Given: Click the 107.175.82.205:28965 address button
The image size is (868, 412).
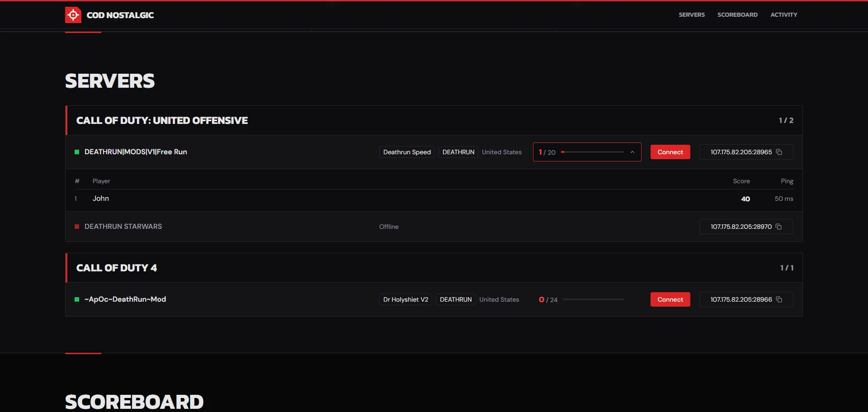Looking at the screenshot, I should point(746,152).
